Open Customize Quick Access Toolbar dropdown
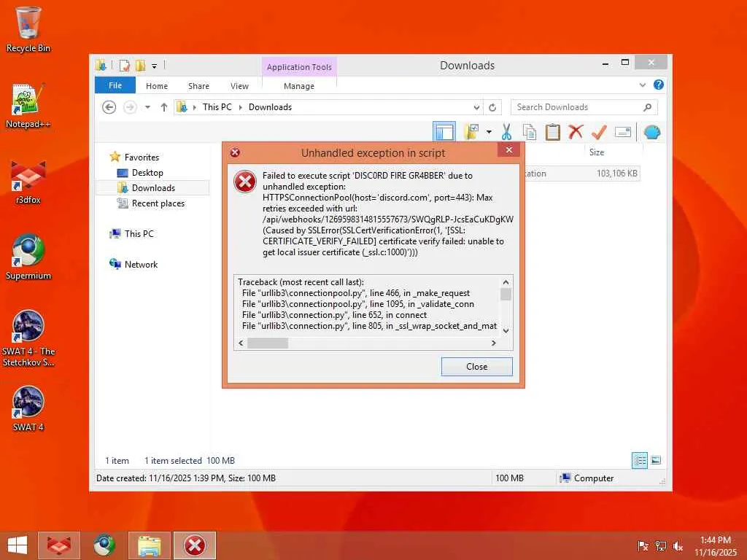 coord(155,66)
